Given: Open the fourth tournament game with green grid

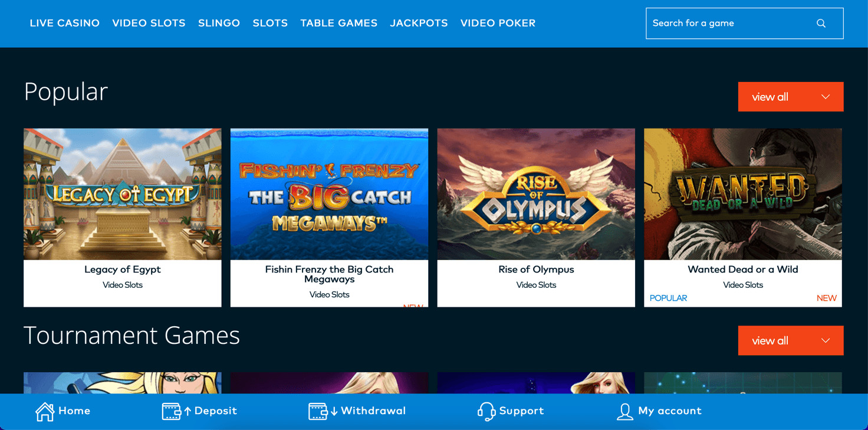Looking at the screenshot, I should pyautogui.click(x=743, y=383).
